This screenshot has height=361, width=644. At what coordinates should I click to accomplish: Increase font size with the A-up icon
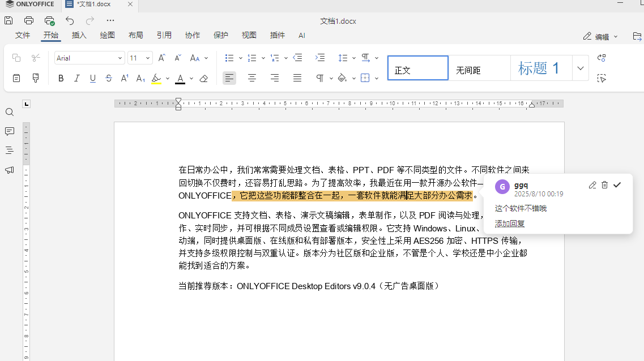click(162, 58)
